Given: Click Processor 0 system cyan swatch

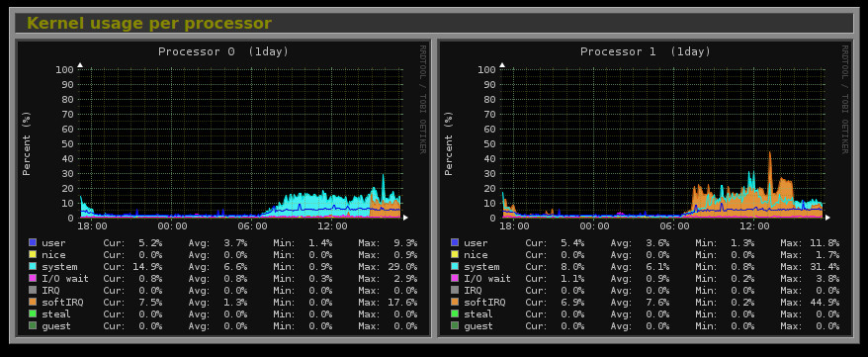Looking at the screenshot, I should pos(33,266).
